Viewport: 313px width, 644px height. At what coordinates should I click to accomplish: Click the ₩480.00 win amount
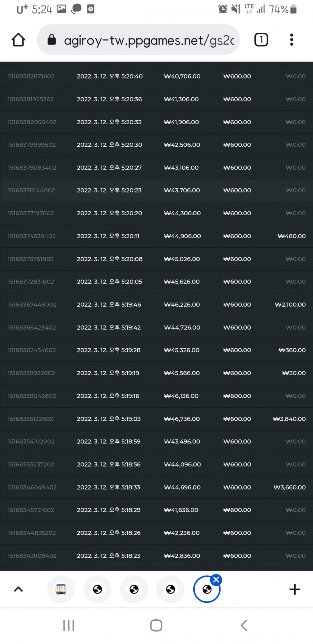(x=292, y=236)
